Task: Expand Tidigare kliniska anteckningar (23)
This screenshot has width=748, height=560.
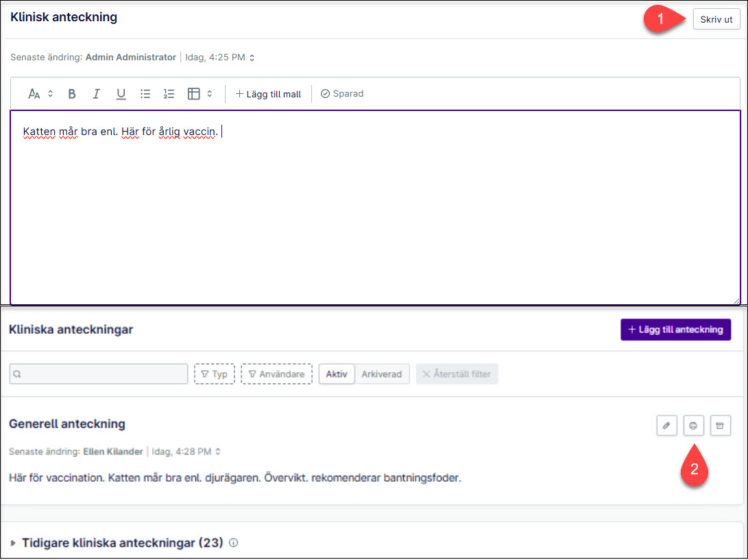Action: coord(13,543)
